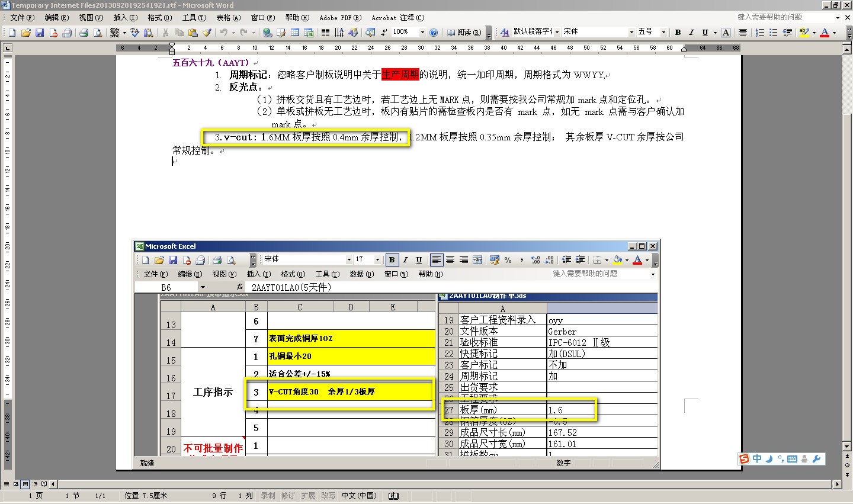
Task: Apply bulleted list formatting
Action: (x=774, y=33)
